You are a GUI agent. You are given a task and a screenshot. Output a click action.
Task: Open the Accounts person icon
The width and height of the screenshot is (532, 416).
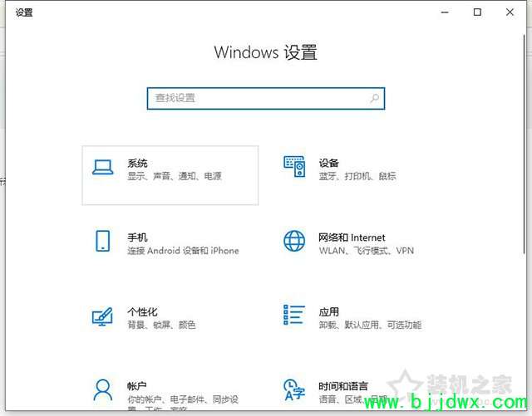pos(102,390)
